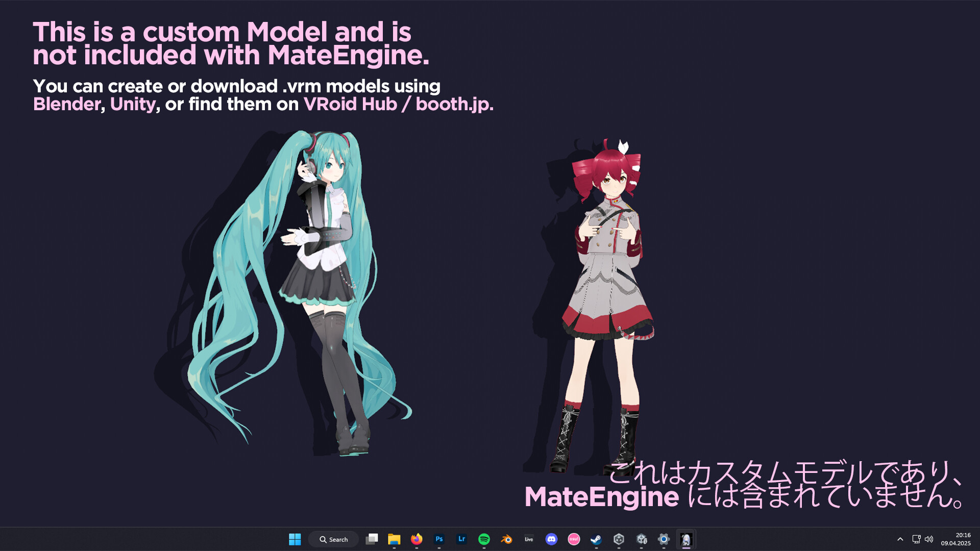Launch Spotify from the taskbar
Screen dimensions: 980x551
tap(483, 539)
